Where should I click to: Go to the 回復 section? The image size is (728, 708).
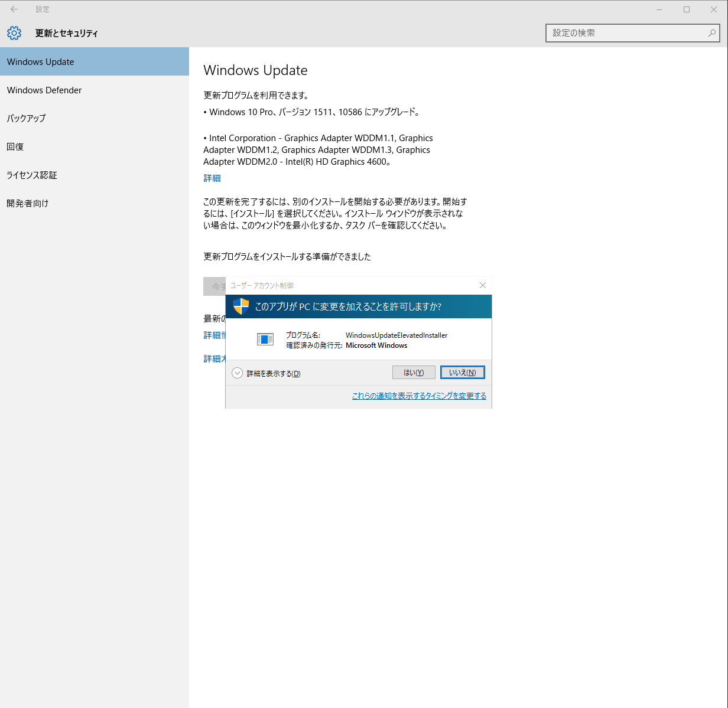(95, 146)
